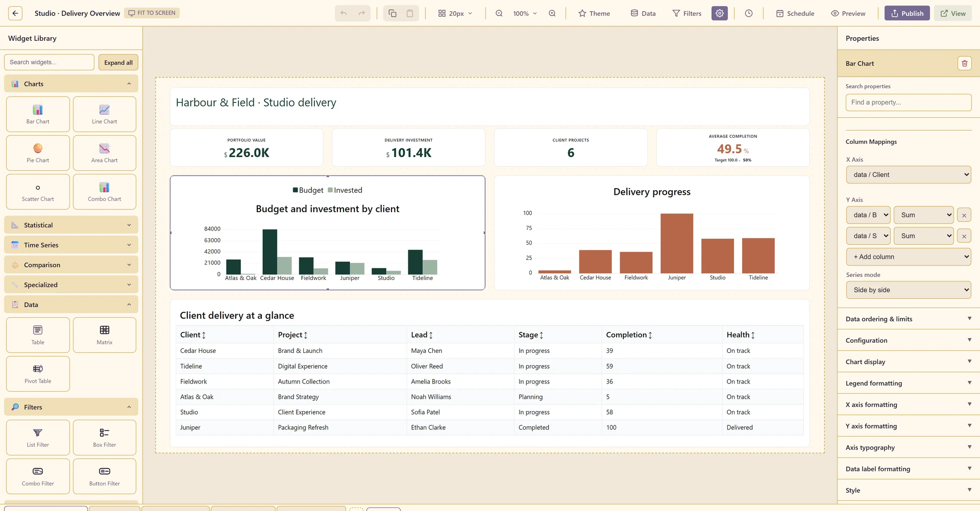Add a Combo Chart widget
Screen dimensions: 980x511
[x=105, y=192]
